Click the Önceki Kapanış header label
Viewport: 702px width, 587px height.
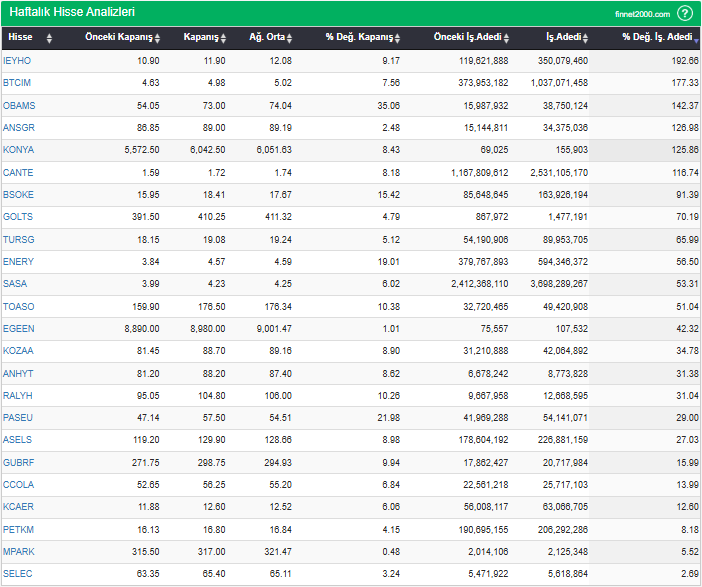pos(119,37)
